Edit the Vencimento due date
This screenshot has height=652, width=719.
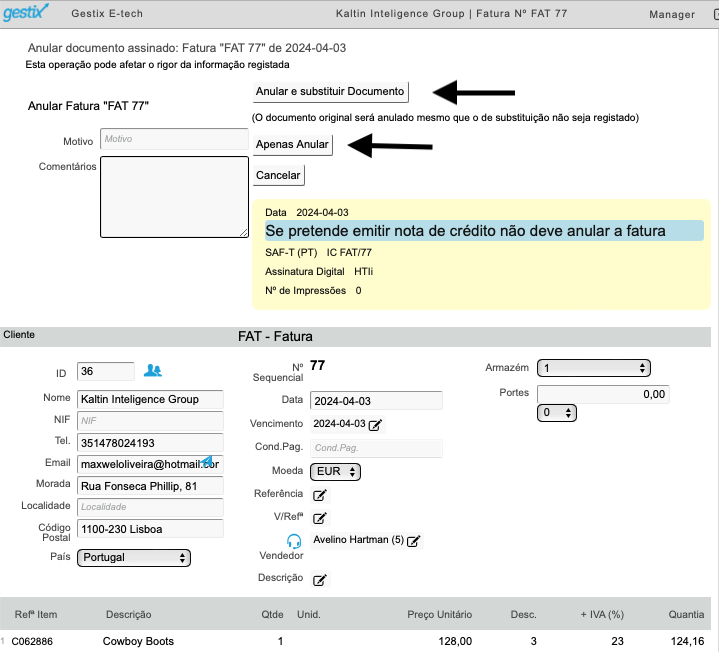pos(375,425)
